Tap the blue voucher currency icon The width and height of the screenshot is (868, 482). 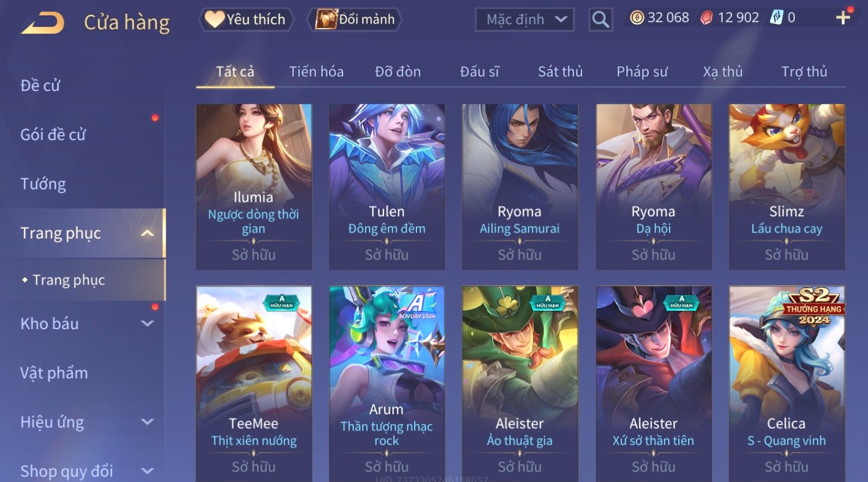(776, 18)
